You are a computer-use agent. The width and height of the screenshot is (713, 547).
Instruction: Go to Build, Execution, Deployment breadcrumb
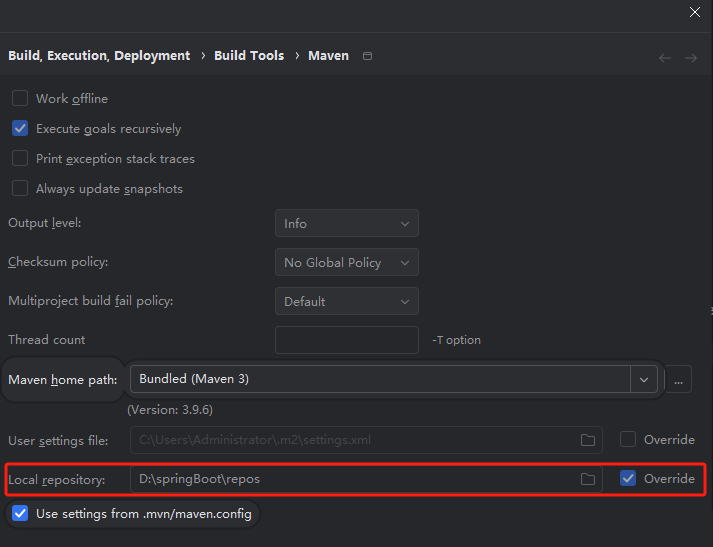(99, 55)
